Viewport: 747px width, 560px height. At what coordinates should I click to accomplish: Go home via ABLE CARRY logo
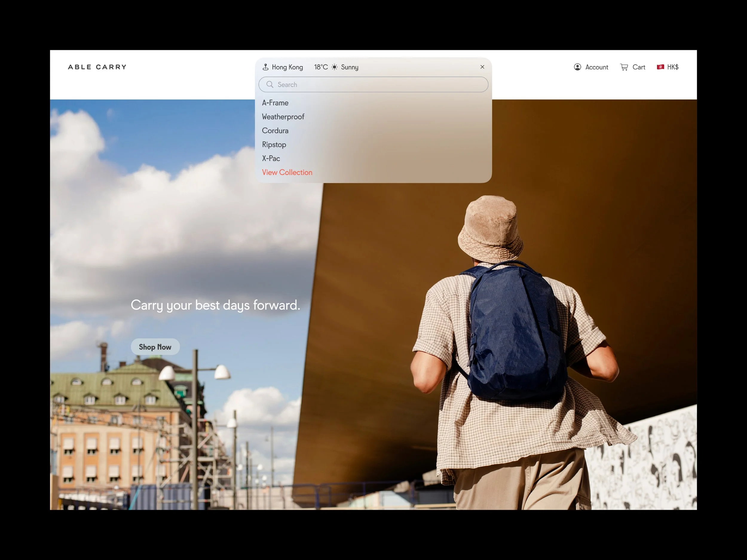coord(97,67)
